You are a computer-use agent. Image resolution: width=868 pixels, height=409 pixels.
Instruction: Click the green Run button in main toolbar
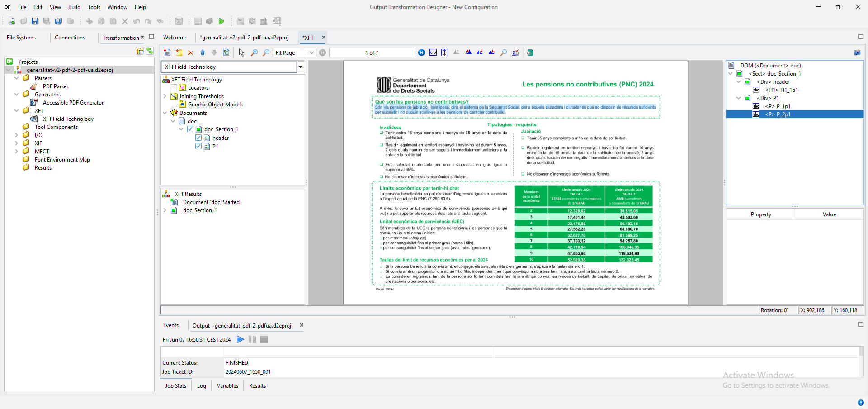[221, 21]
